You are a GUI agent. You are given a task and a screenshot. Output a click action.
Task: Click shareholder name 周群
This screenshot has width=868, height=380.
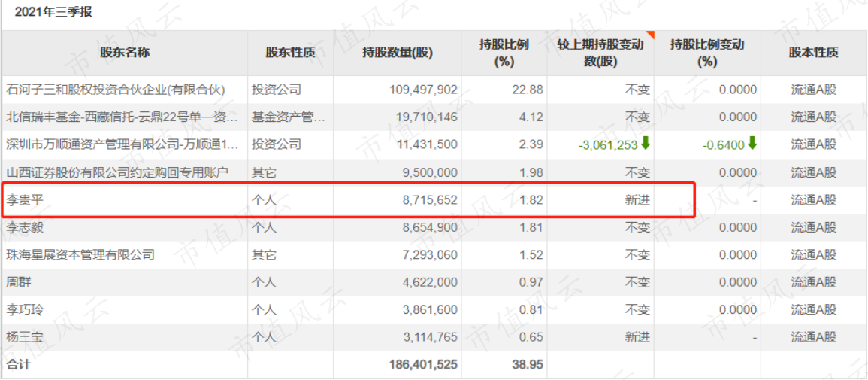point(17,282)
